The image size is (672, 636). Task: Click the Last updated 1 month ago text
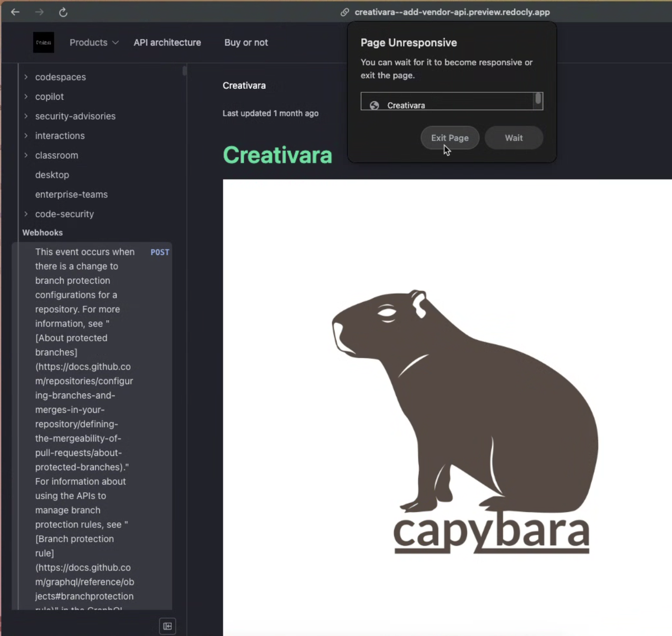click(x=270, y=113)
